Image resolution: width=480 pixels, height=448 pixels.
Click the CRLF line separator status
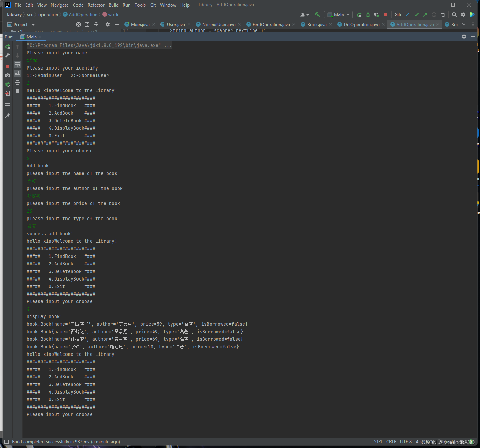tap(391, 442)
